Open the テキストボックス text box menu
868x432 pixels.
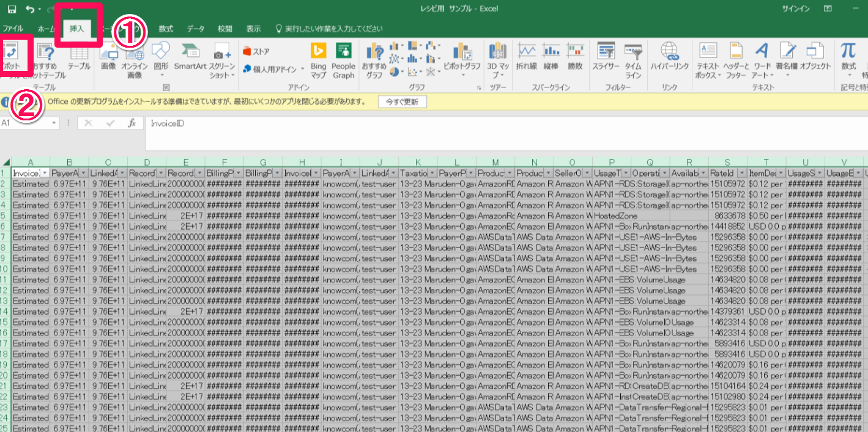[x=708, y=60]
